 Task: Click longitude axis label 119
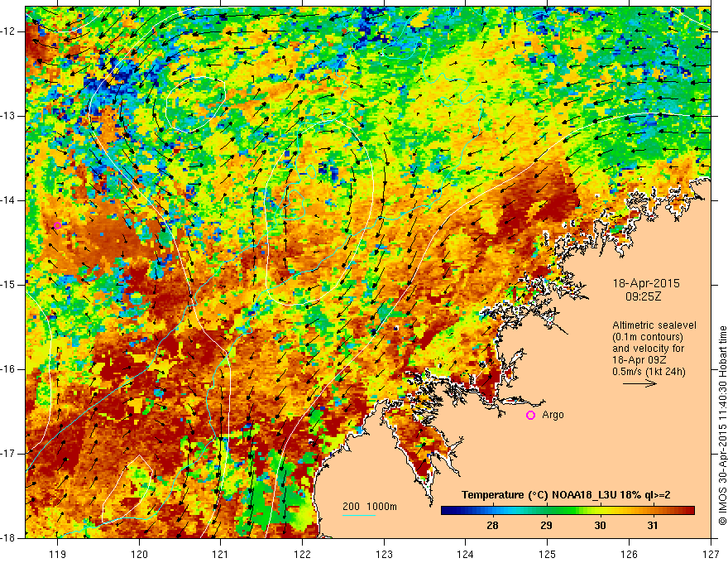click(x=57, y=554)
